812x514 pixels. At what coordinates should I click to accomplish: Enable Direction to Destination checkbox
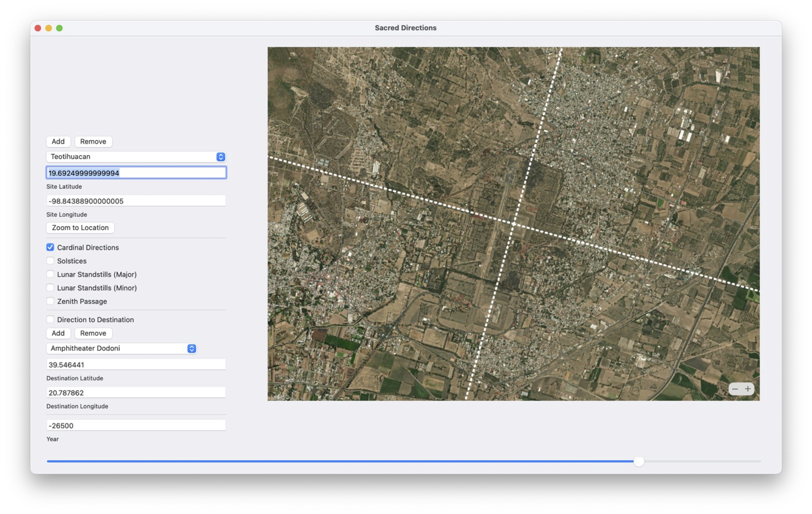50,319
